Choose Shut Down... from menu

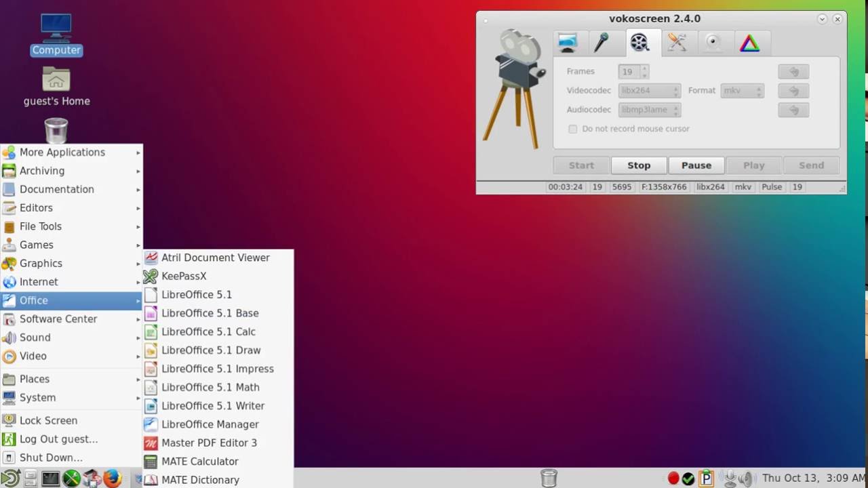click(x=71, y=457)
